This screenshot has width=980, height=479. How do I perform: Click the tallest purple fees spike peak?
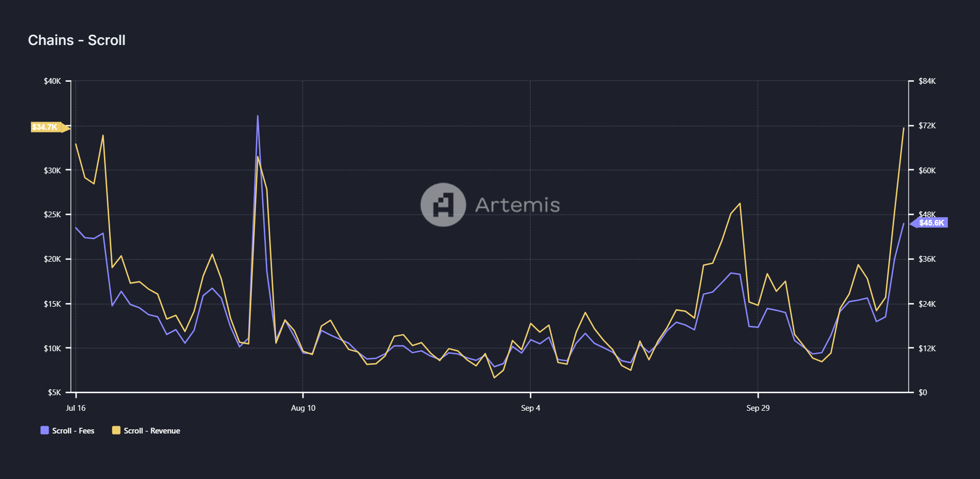tap(258, 116)
